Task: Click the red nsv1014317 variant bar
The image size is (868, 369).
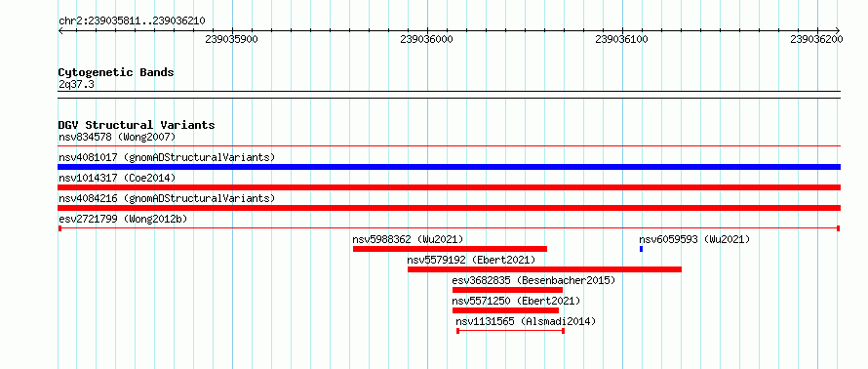Action: coord(450,187)
